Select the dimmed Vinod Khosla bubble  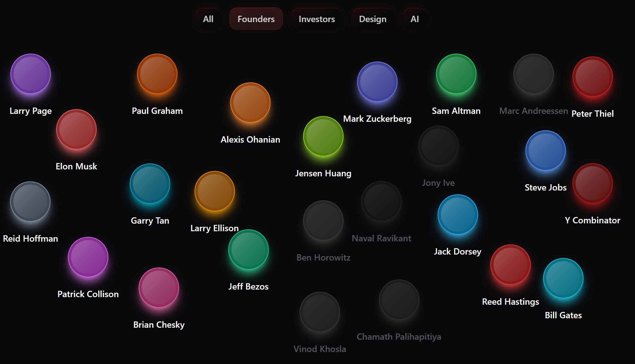[x=320, y=312]
